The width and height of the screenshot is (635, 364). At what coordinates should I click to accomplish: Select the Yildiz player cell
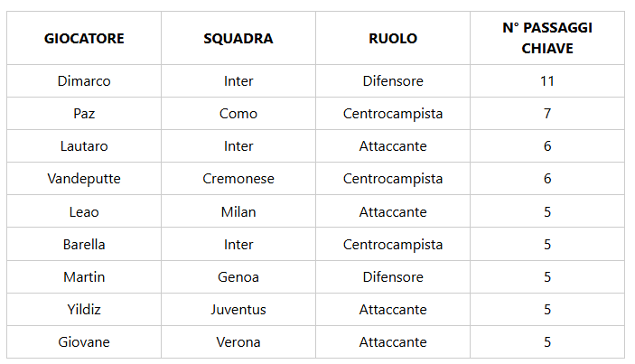[84, 310]
